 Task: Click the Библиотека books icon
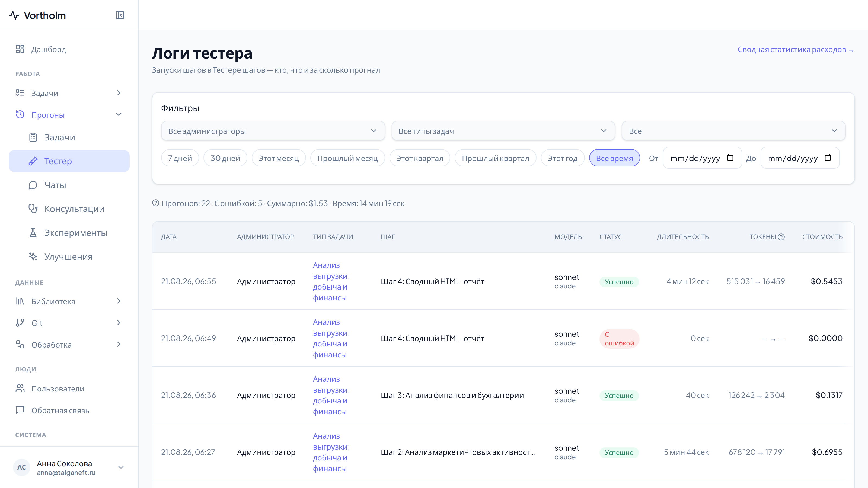click(20, 301)
